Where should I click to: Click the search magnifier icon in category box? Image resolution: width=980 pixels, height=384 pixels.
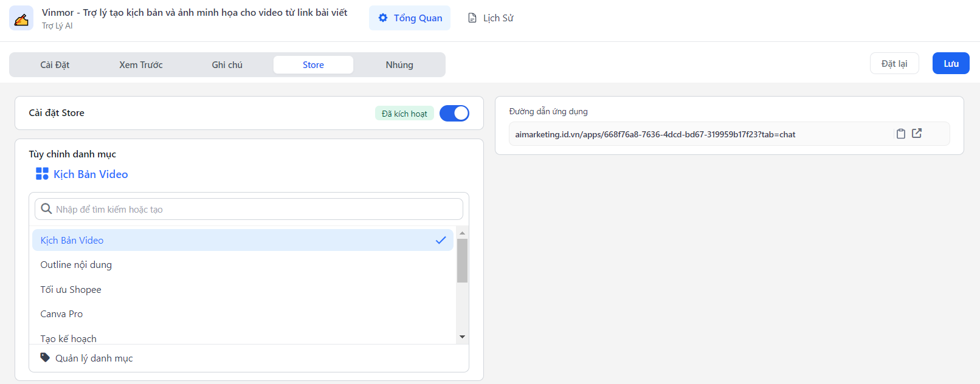coord(46,209)
